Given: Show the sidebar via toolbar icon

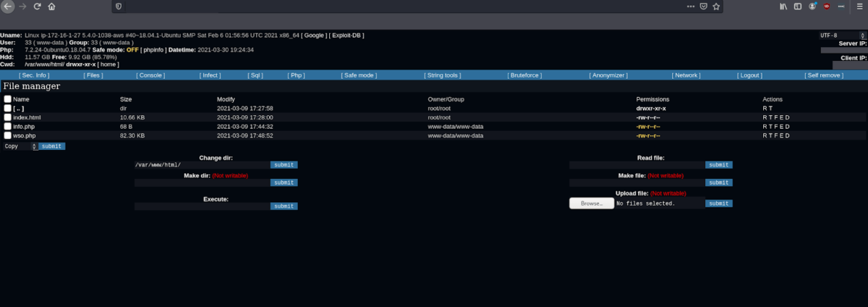Looking at the screenshot, I should tap(798, 7).
